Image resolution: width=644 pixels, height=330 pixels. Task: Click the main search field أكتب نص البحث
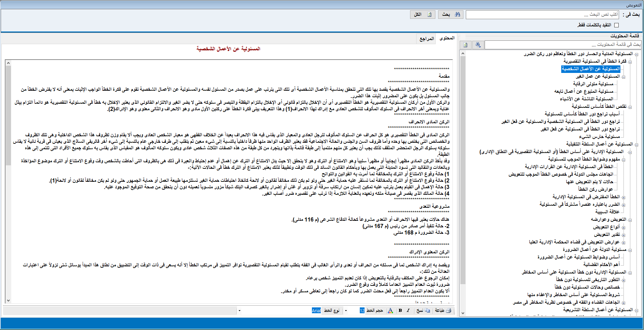click(x=542, y=14)
